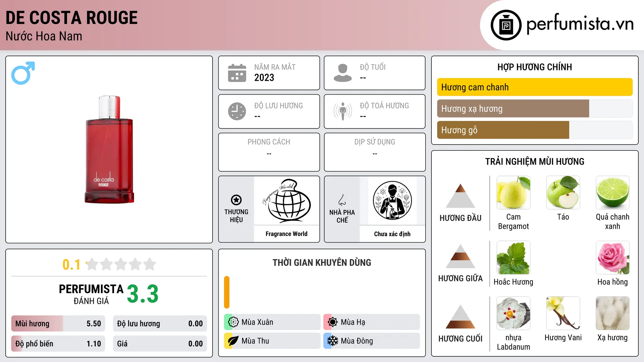Select the brown Hương gỗ accord bar
Screen dimensions: 644x362
coord(535,130)
